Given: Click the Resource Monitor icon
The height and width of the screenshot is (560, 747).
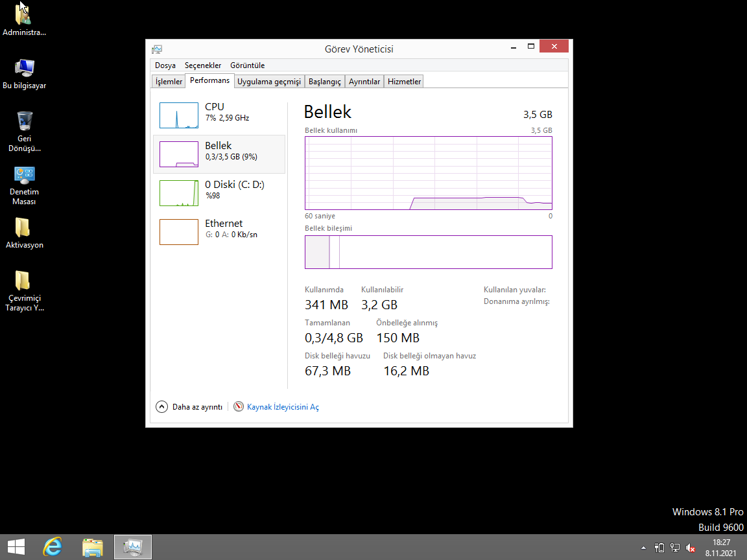Looking at the screenshot, I should pyautogui.click(x=239, y=407).
